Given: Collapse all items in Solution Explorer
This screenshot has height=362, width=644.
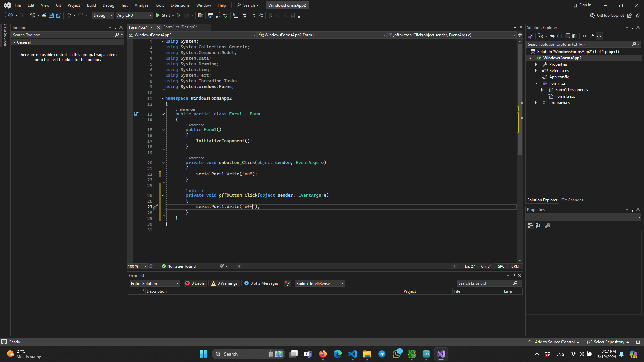Looking at the screenshot, I should 567,36.
